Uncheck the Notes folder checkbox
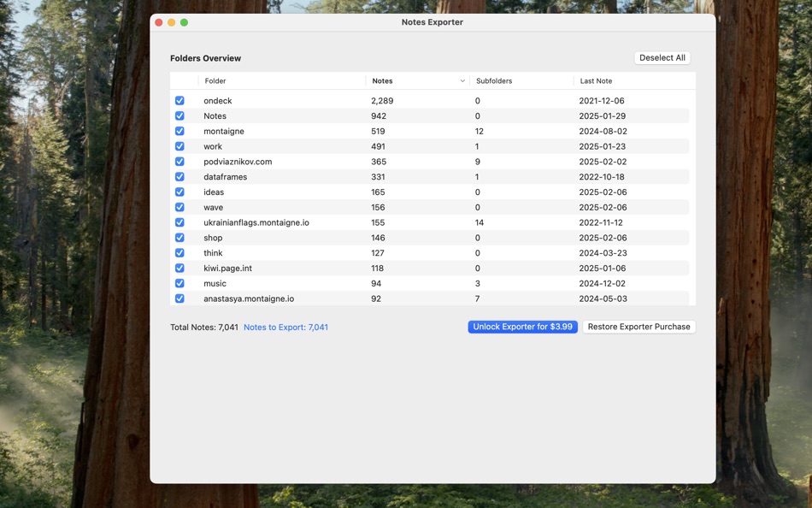The width and height of the screenshot is (812, 508). click(x=179, y=115)
